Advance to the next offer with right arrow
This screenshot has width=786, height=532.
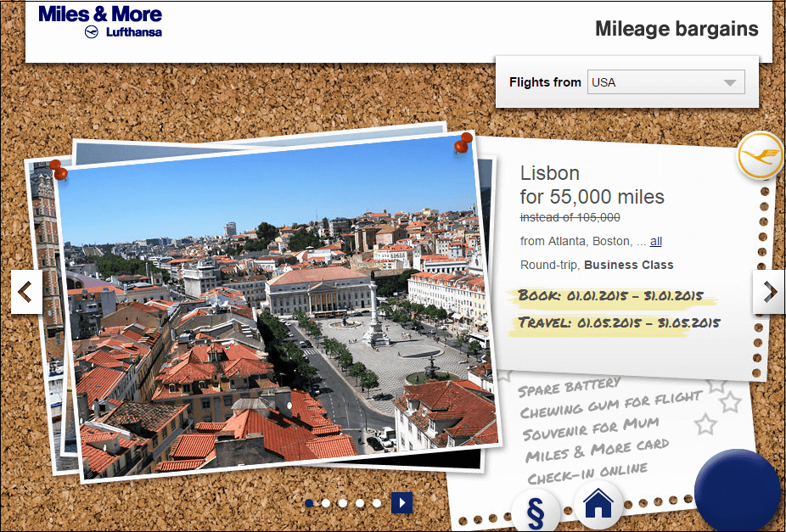point(769,292)
